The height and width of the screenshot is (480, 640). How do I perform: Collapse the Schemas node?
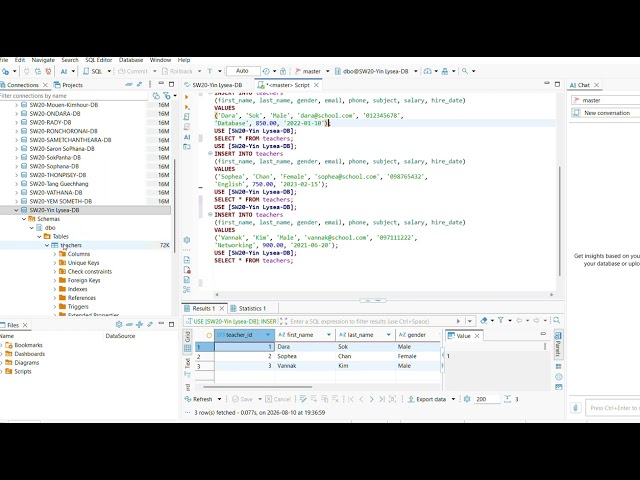coord(24,219)
